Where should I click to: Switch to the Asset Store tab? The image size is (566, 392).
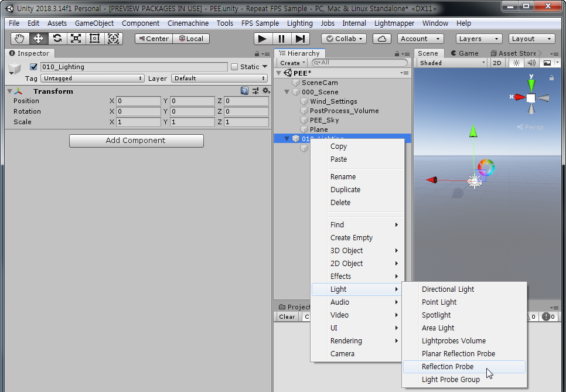point(513,53)
